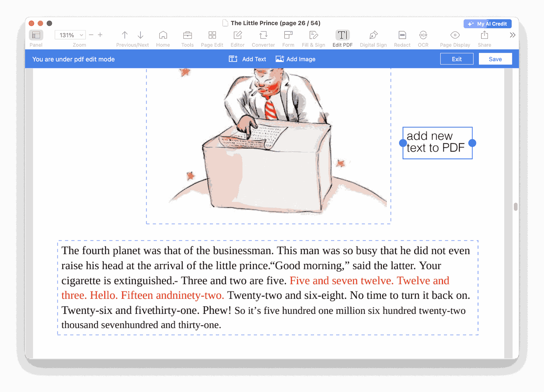Click the document icon beside the title
The width and height of the screenshot is (544, 392).
(x=225, y=23)
